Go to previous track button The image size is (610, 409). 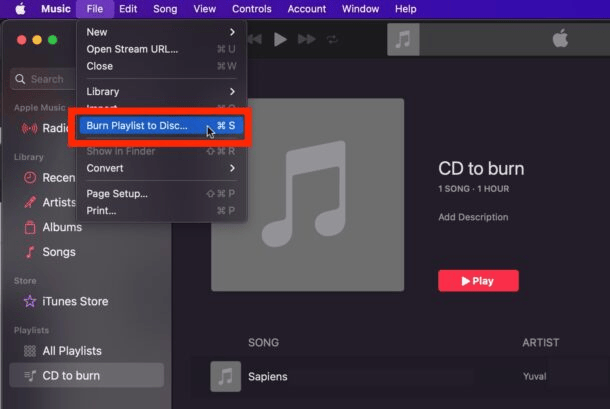pyautogui.click(x=255, y=39)
